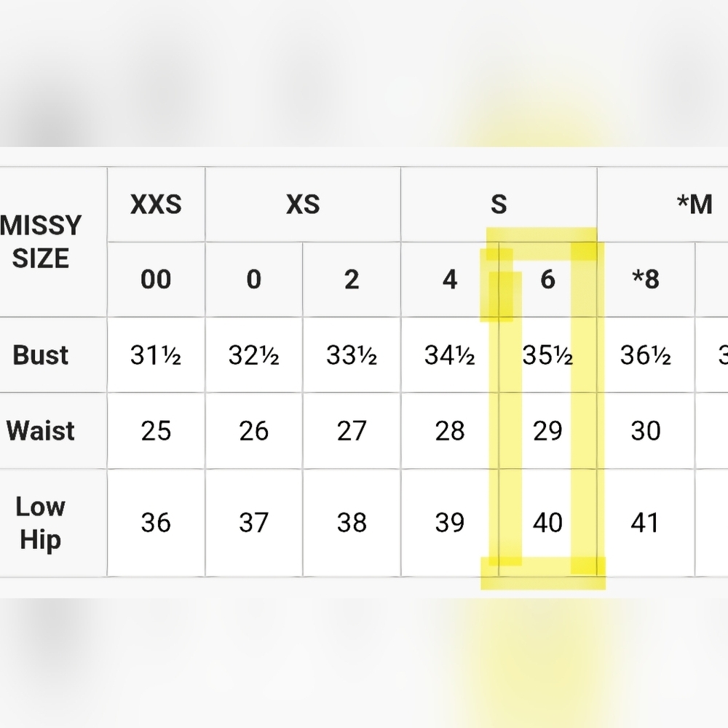This screenshot has width=728, height=728.
Task: Select the highlighted waist value 29
Action: pyautogui.click(x=547, y=431)
